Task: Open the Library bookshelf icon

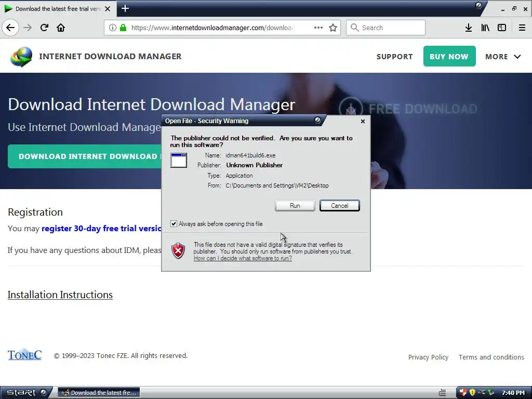Action: pos(485,28)
